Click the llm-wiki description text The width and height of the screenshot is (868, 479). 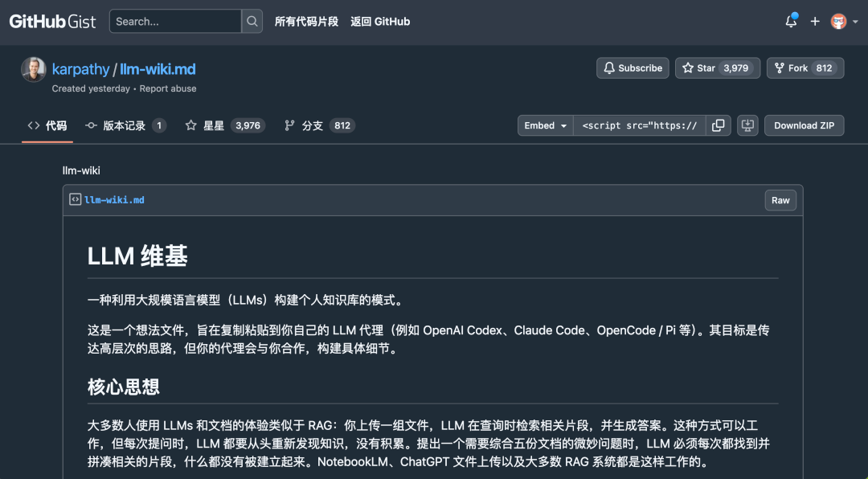81,170
